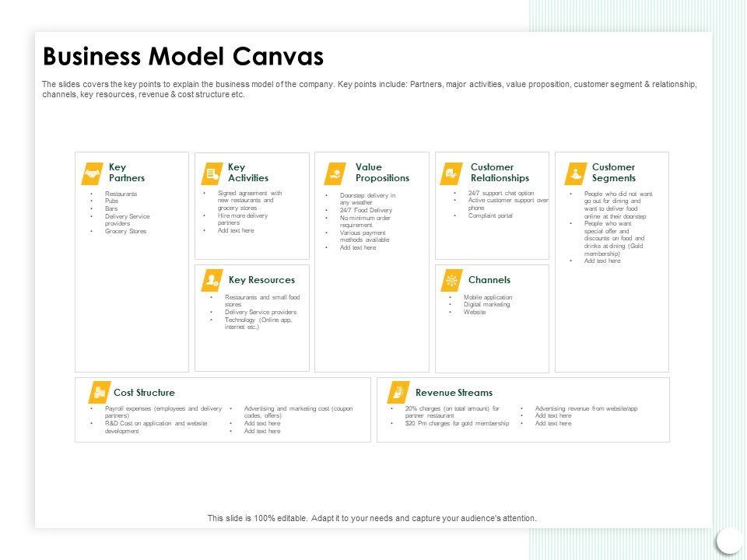The width and height of the screenshot is (747, 560).
Task: Select the Business Model Canvas title
Action: pos(184,56)
